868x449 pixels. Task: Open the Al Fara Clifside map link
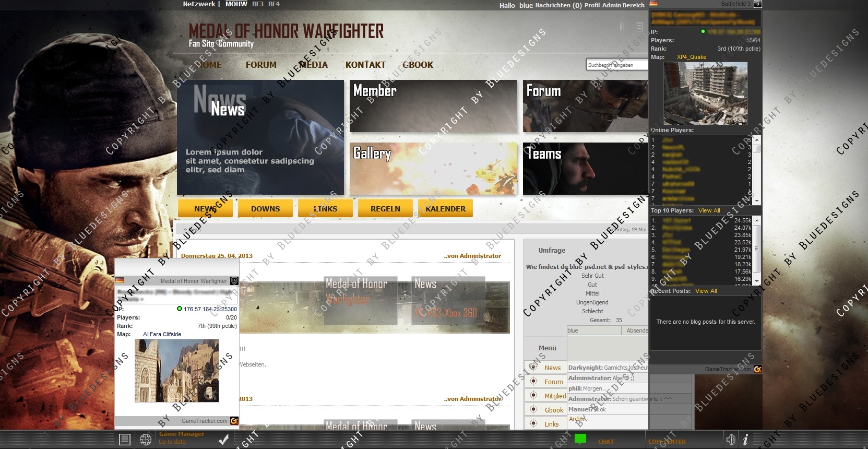point(162,334)
